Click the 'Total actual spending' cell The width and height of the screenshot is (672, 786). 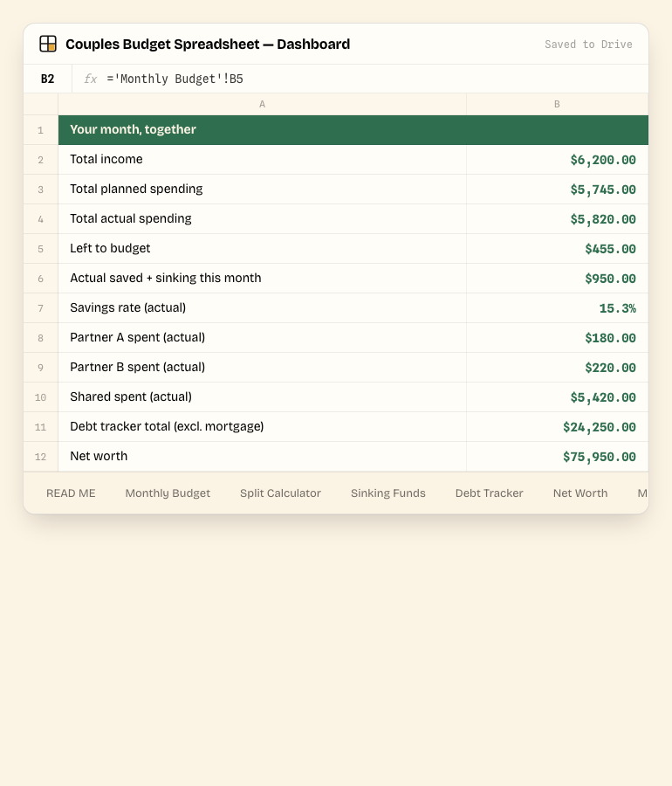(x=263, y=219)
